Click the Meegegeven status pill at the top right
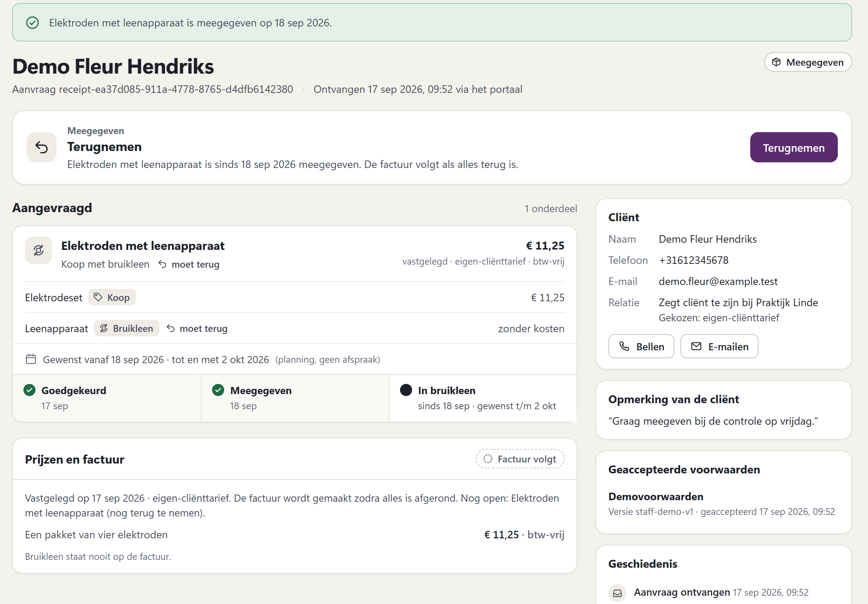This screenshot has width=868, height=604. point(808,62)
